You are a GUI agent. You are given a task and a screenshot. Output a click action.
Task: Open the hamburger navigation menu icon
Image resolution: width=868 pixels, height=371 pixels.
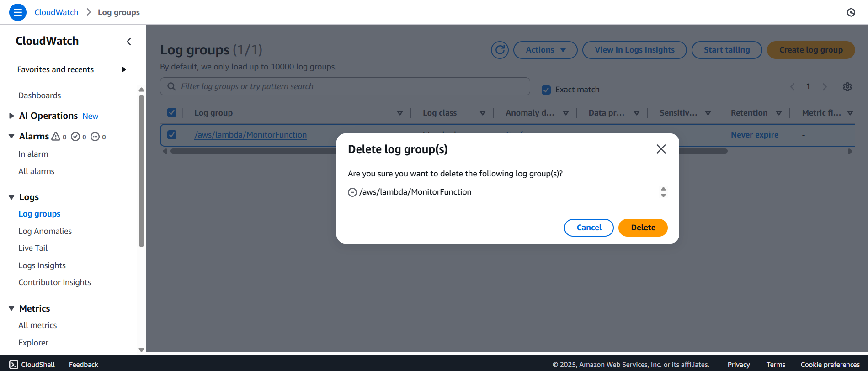pyautogui.click(x=18, y=12)
